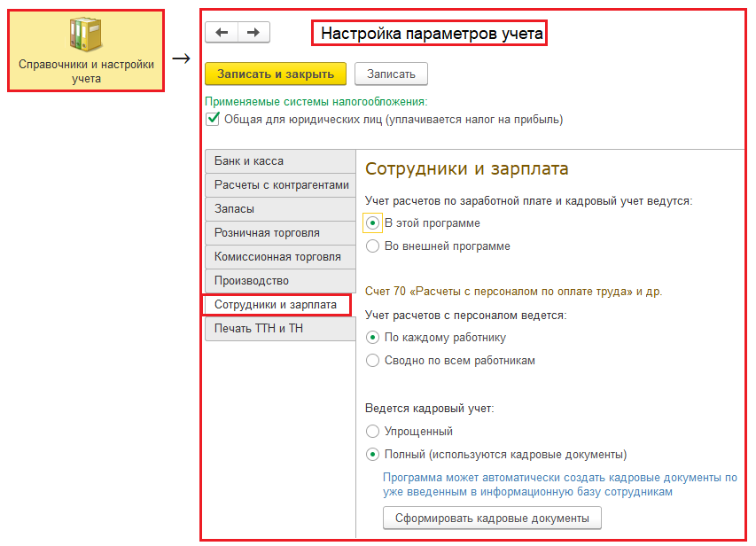This screenshot has height=546, width=756.
Task: Open Справочники и настройки учета section
Action: pos(86,51)
